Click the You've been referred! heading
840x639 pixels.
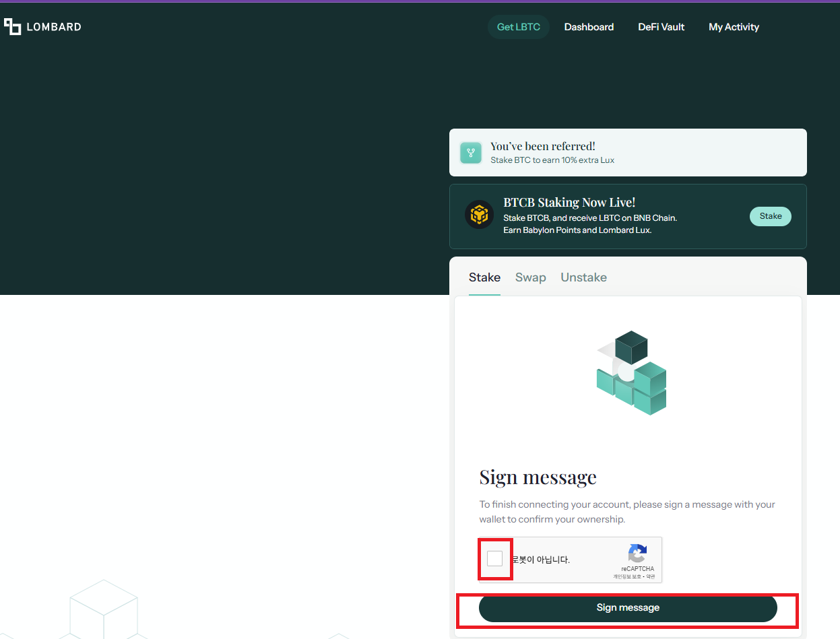(543, 146)
